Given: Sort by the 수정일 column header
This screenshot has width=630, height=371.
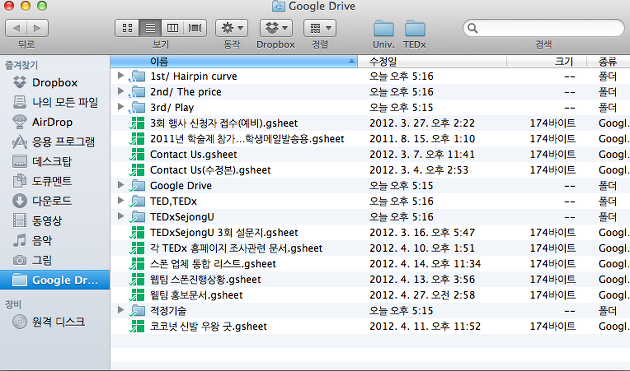Looking at the screenshot, I should 432,61.
